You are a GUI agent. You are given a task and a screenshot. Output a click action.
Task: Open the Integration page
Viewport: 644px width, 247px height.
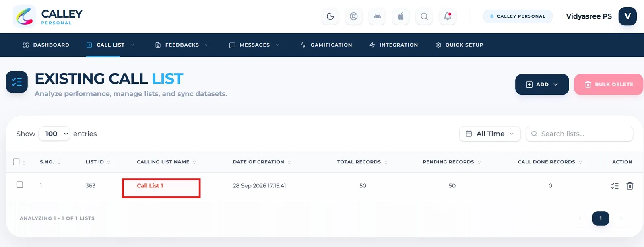pyautogui.click(x=394, y=45)
